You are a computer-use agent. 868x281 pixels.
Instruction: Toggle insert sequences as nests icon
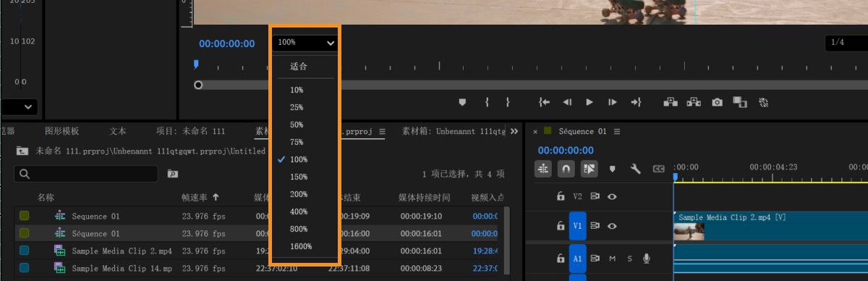[543, 169]
